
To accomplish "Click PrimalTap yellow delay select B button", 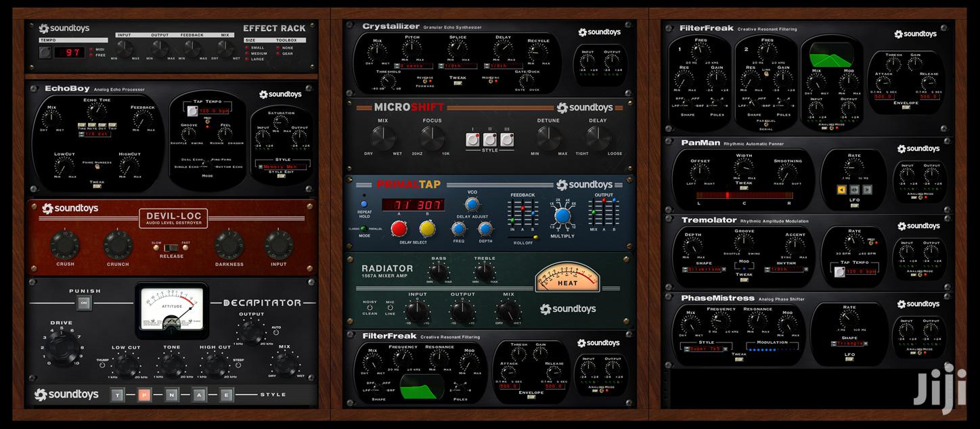I will [x=427, y=229].
